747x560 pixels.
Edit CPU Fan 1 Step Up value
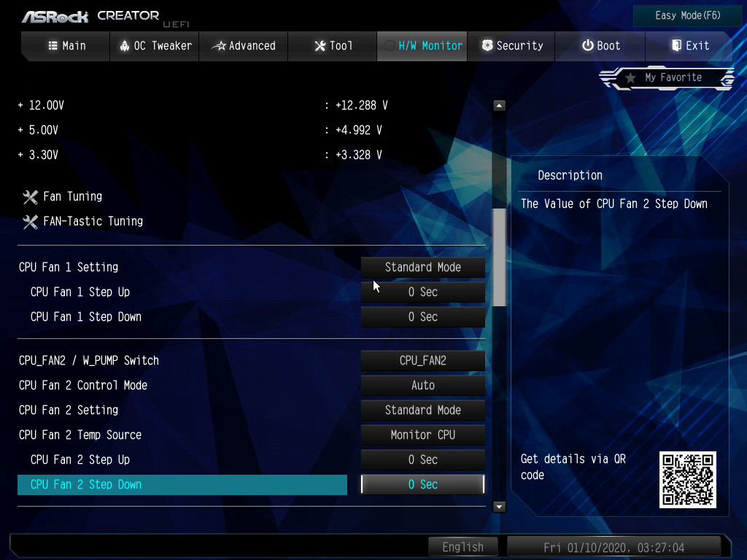(422, 292)
